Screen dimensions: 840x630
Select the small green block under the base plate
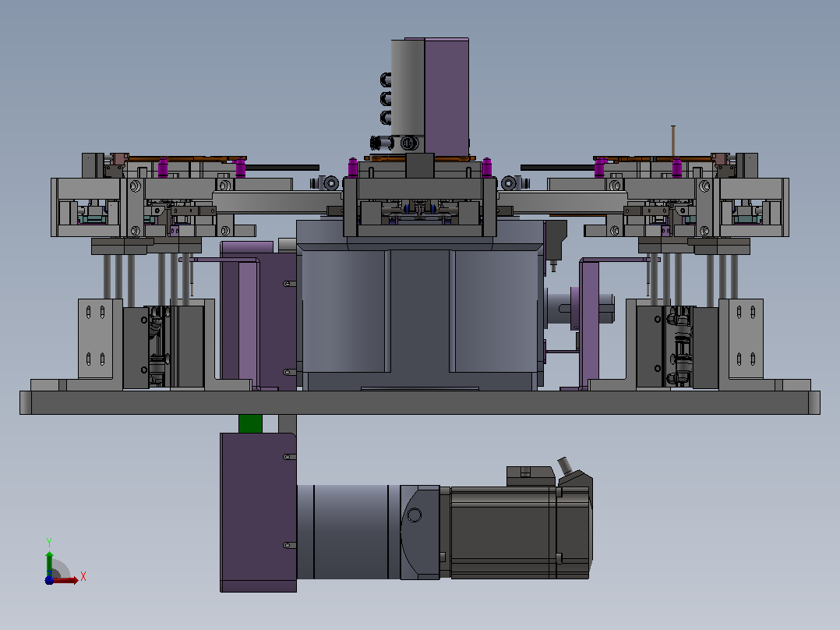pos(250,423)
